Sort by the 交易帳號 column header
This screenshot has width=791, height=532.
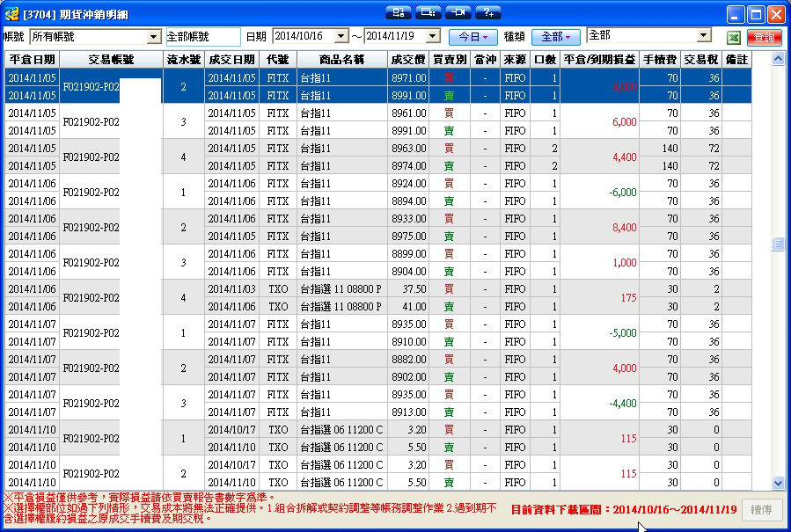[x=112, y=60]
